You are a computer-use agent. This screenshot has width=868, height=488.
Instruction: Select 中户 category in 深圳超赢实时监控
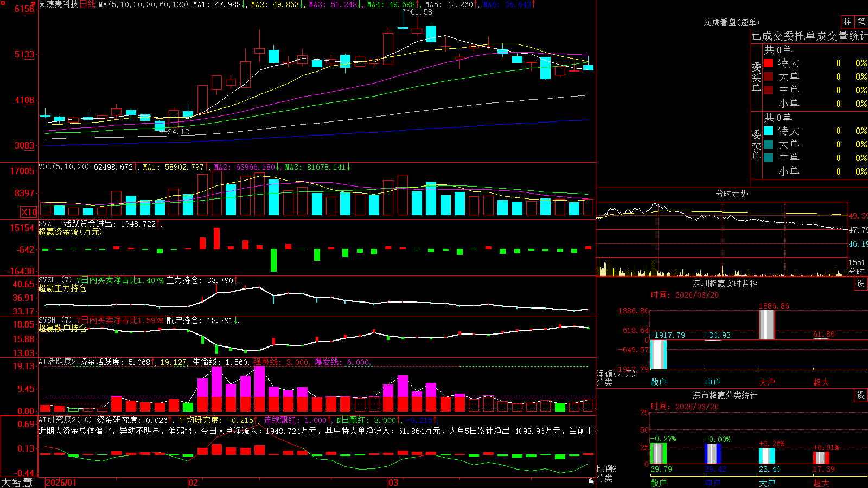[713, 382]
